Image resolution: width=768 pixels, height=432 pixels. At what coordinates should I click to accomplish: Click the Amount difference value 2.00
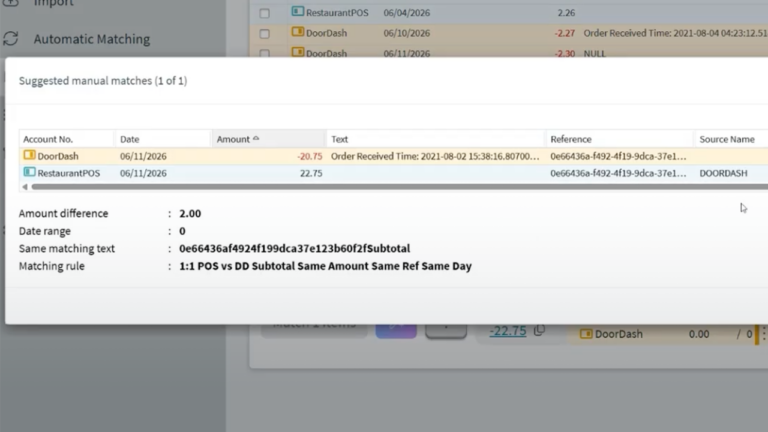click(x=190, y=214)
